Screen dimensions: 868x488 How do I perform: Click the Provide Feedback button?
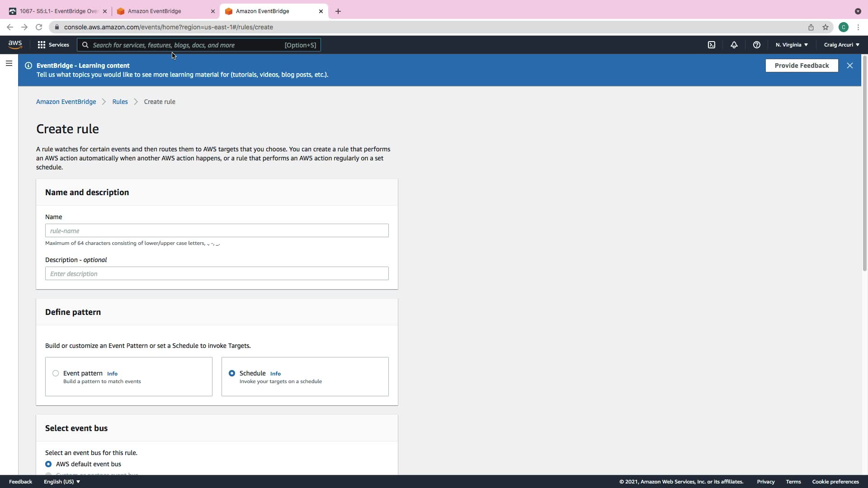801,66
